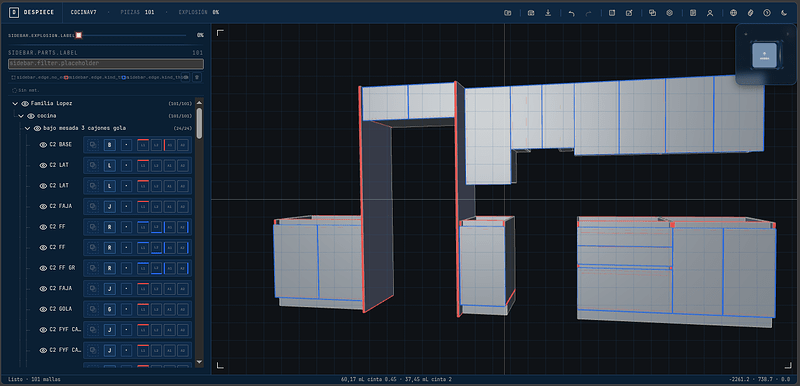Collapse the cocina tree node
Screen dimensions: 800x386
point(21,116)
